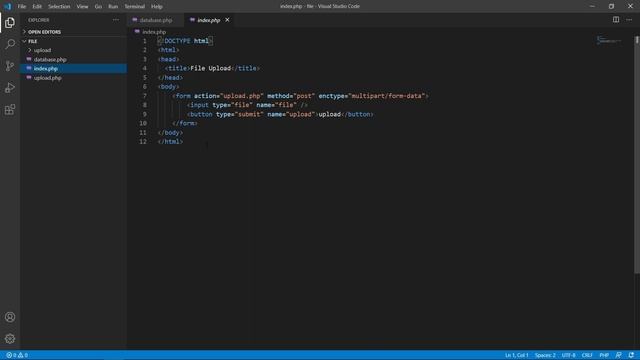Switch to the database.php tab
640x360 pixels.
click(156, 20)
